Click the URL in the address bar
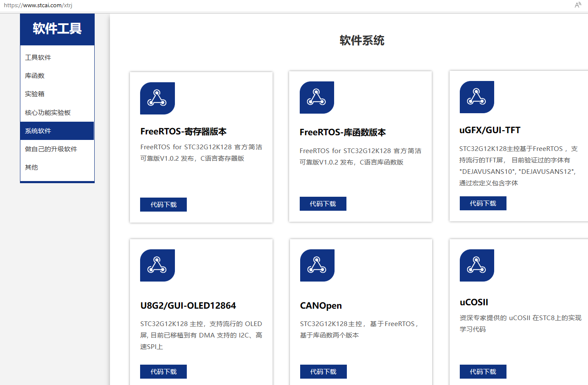 click(38, 6)
